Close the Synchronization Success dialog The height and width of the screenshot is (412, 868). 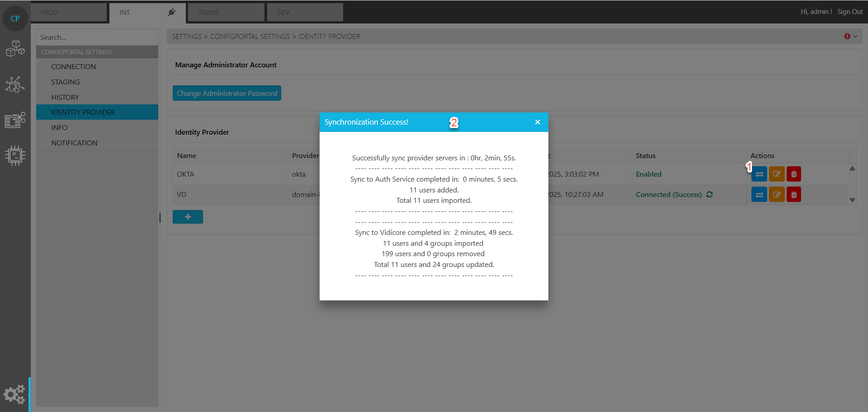[x=538, y=122]
